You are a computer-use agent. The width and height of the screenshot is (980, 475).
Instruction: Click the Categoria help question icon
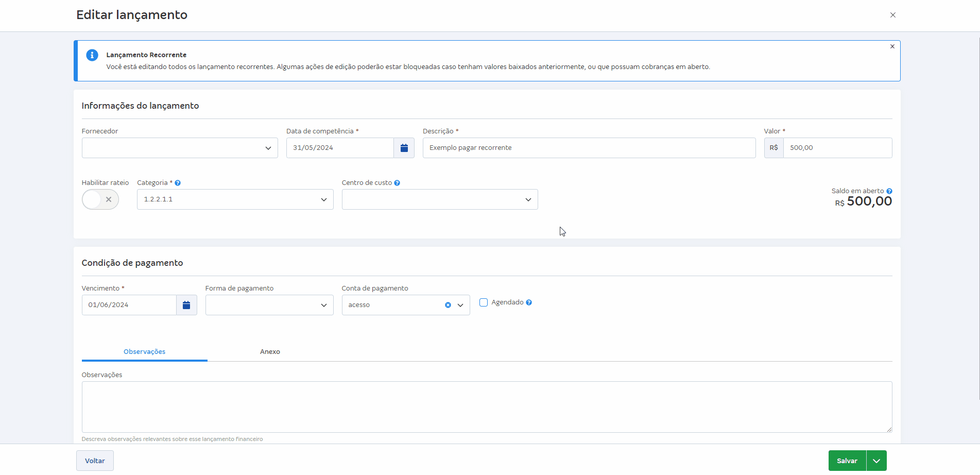click(x=178, y=183)
